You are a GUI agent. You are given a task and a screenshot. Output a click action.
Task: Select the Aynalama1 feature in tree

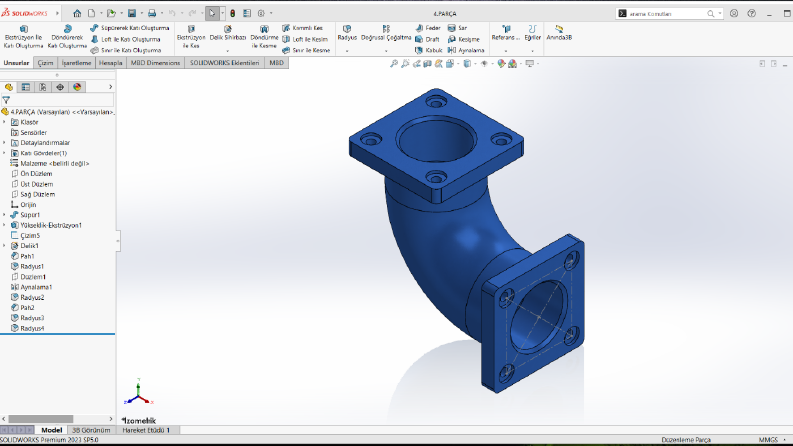[x=36, y=287]
